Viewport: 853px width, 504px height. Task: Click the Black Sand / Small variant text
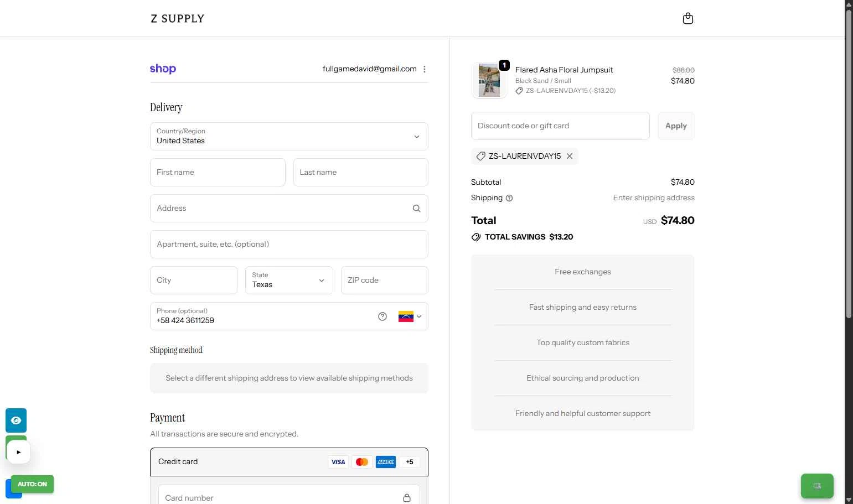tap(543, 81)
